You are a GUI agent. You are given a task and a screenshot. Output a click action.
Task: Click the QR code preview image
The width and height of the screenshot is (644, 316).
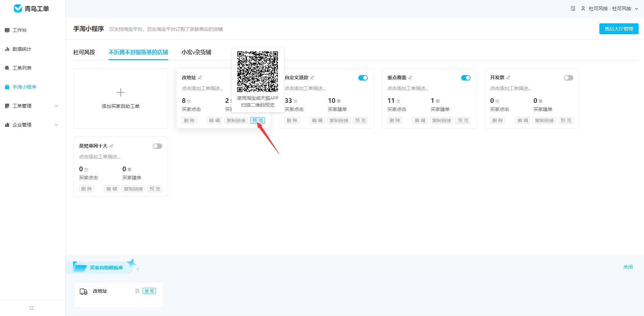(258, 72)
